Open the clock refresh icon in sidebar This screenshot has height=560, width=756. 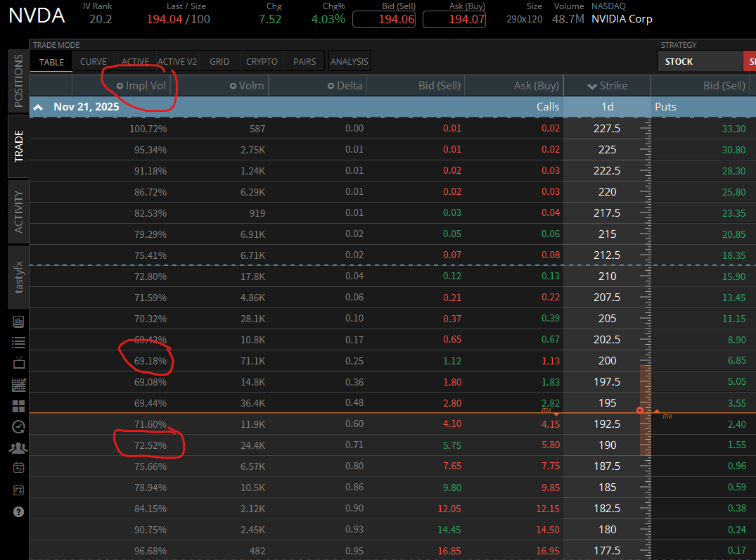pyautogui.click(x=18, y=427)
